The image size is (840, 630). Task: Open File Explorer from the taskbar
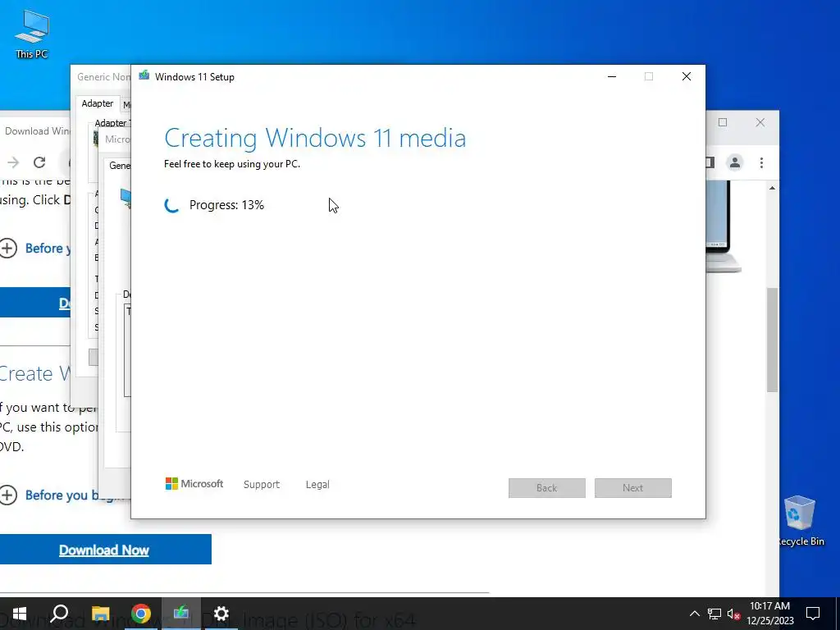click(100, 614)
